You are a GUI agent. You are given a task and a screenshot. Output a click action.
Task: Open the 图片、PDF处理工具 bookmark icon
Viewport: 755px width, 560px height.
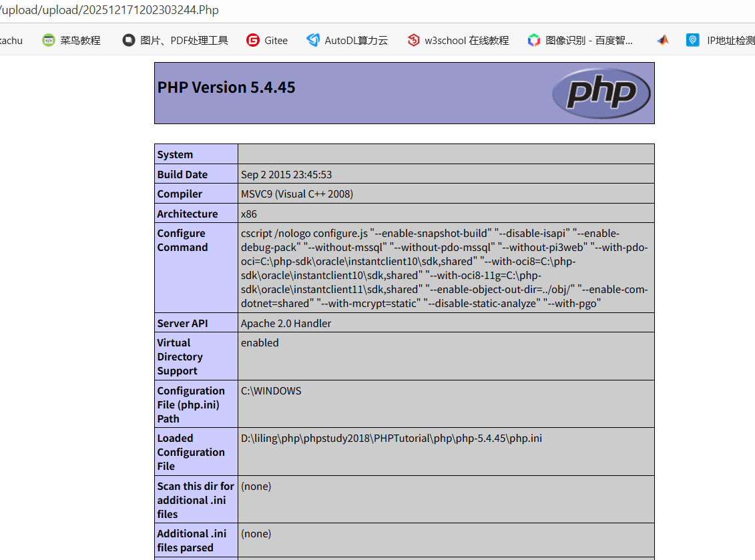pos(129,40)
